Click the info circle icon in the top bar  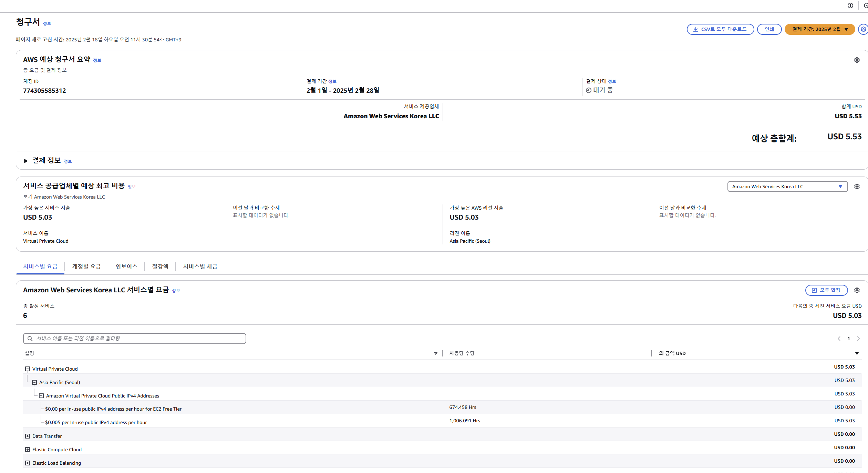tap(850, 6)
